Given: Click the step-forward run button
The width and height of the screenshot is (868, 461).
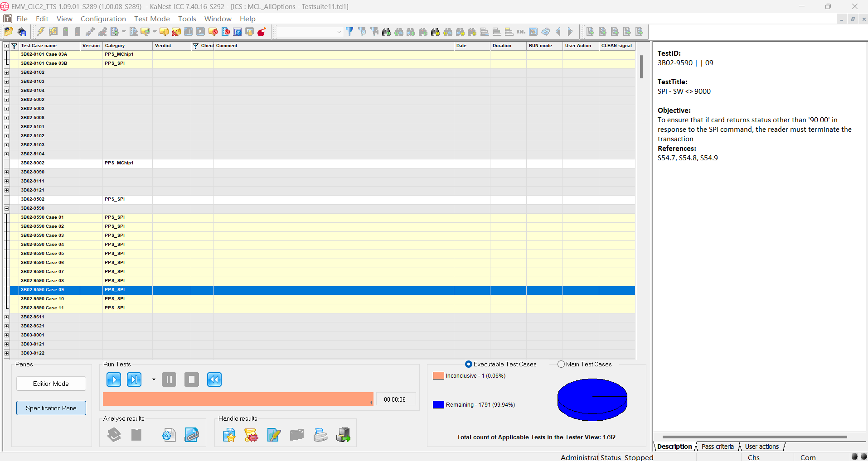Looking at the screenshot, I should point(134,379).
